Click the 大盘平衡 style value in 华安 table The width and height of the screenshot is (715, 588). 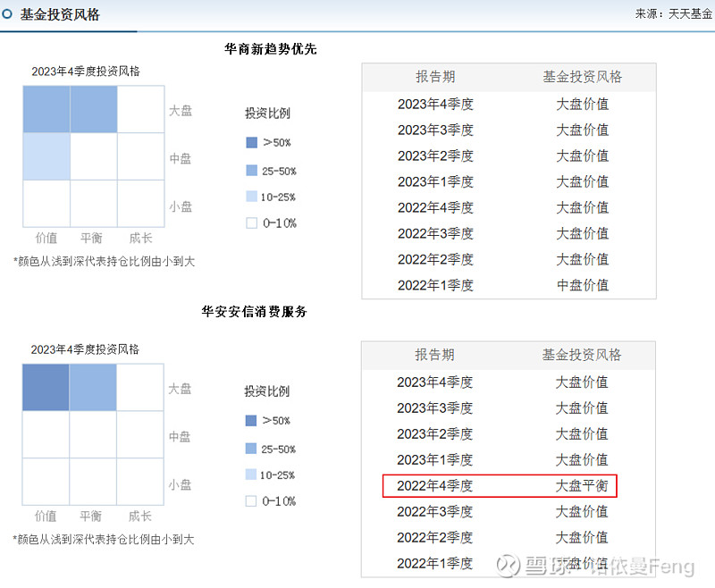click(x=582, y=486)
